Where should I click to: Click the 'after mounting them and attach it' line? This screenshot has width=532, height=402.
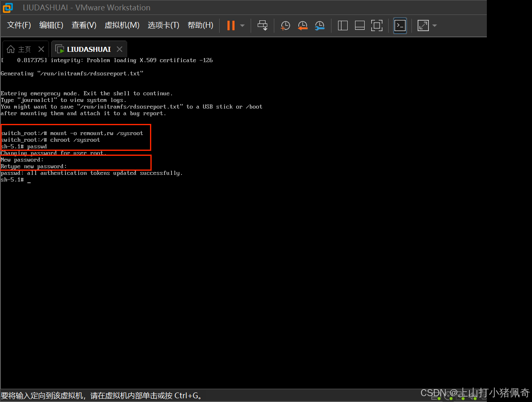(x=84, y=114)
